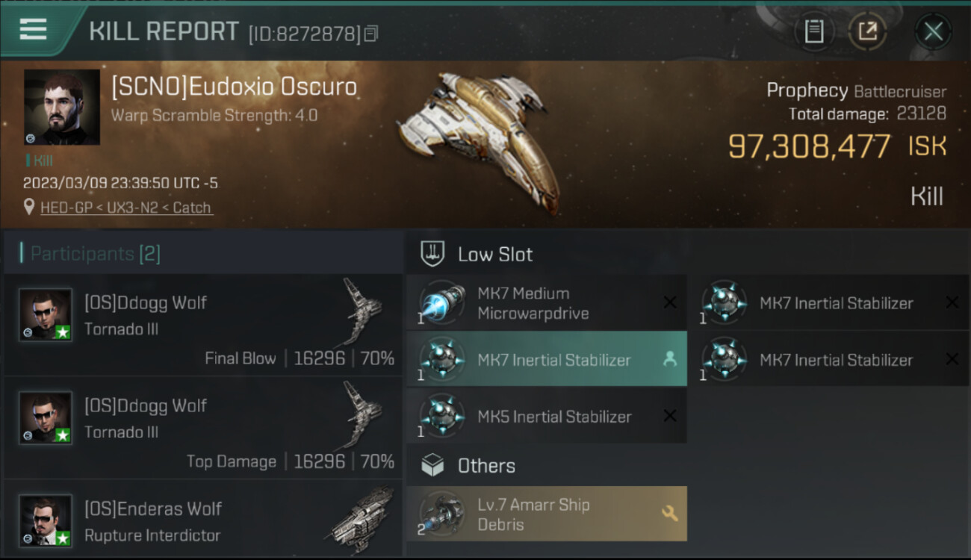
Task: Select Lv.7 Amarr Ship Debris item
Action: pos(533,514)
